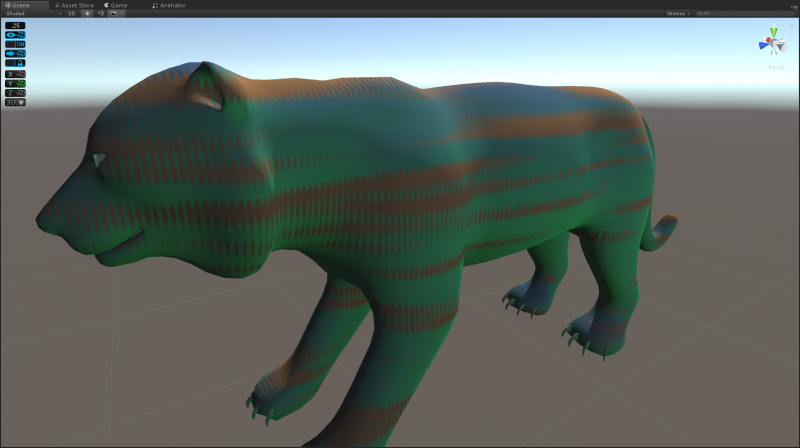Screen dimensions: 800x448
Task: Click the arrow-to-grid snap button
Action: click(15, 54)
